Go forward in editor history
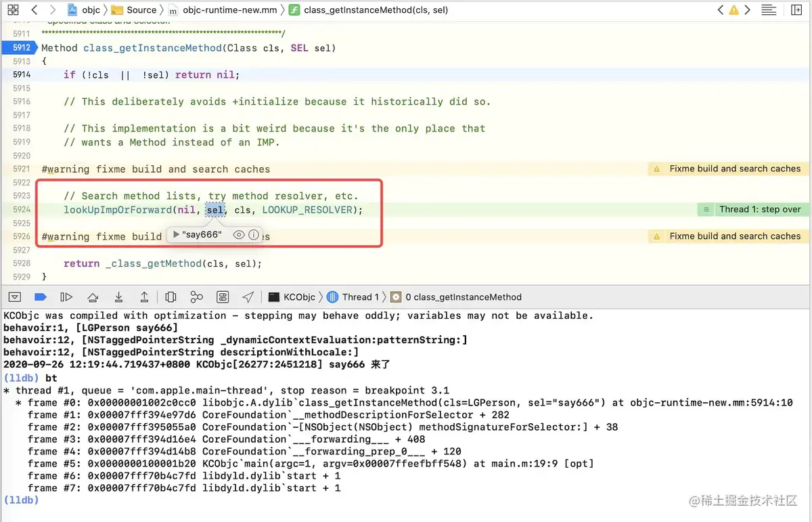 coord(53,10)
